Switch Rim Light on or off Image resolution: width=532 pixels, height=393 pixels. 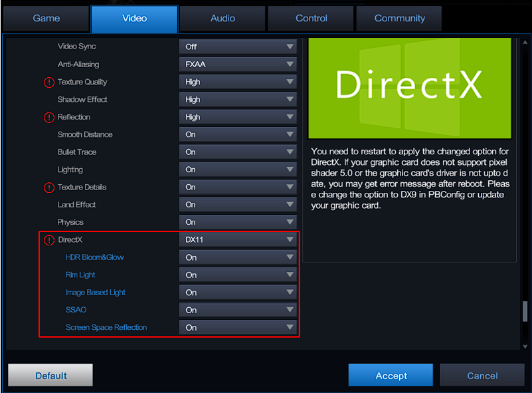(238, 275)
